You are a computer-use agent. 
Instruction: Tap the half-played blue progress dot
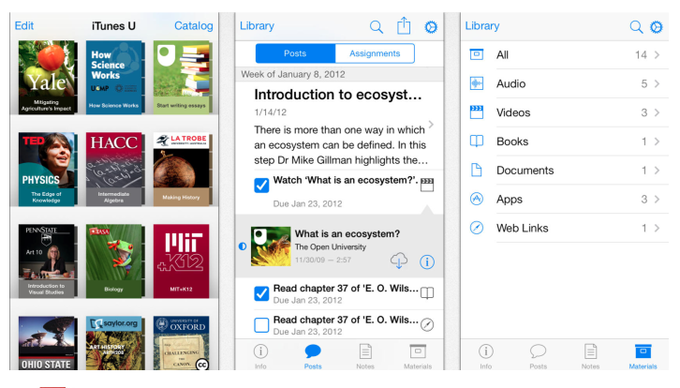242,246
